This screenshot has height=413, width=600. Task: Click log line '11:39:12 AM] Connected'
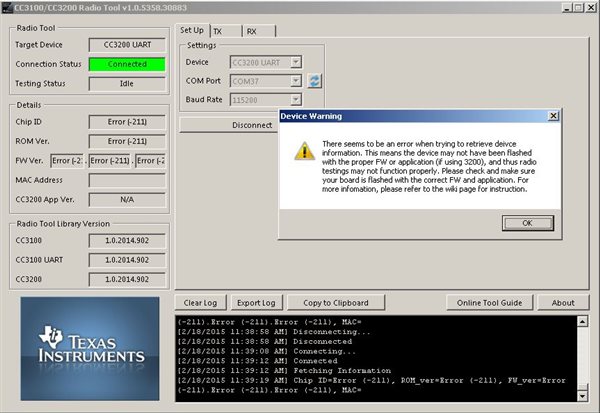(x=257, y=361)
